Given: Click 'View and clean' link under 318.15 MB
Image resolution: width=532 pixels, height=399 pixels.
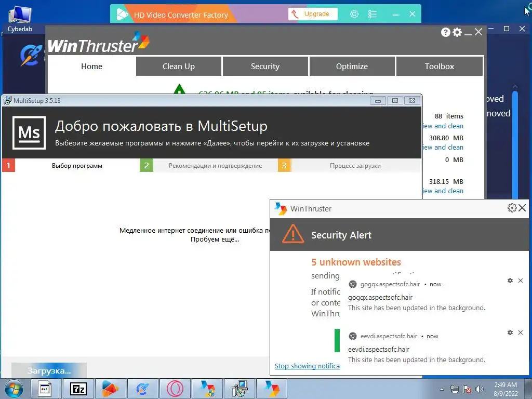Looking at the screenshot, I should point(443,191).
